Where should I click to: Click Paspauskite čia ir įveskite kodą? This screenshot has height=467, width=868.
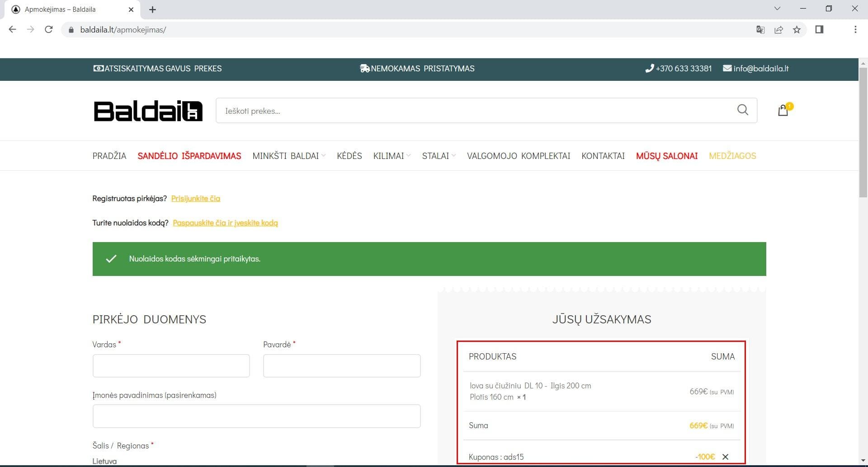pyautogui.click(x=225, y=223)
